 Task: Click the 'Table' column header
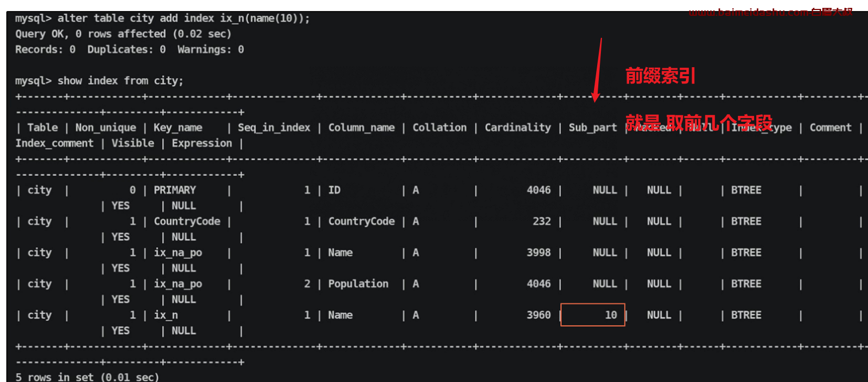pyautogui.click(x=43, y=128)
